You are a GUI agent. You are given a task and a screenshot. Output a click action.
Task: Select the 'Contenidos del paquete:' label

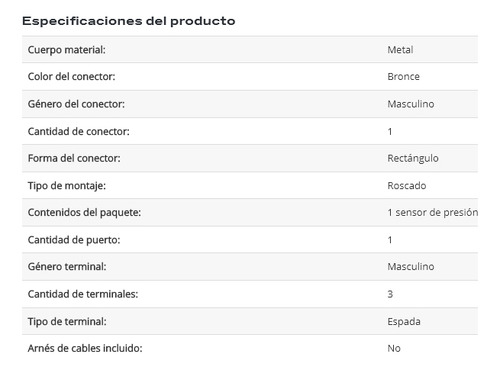coord(84,212)
